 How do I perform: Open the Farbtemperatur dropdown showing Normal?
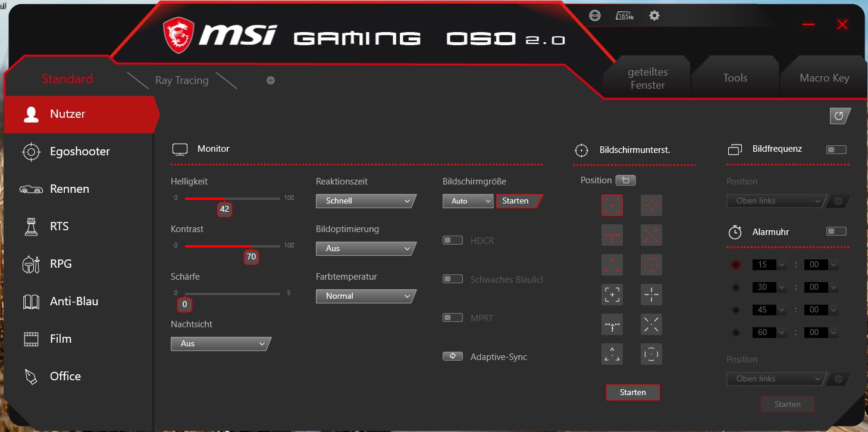(366, 296)
